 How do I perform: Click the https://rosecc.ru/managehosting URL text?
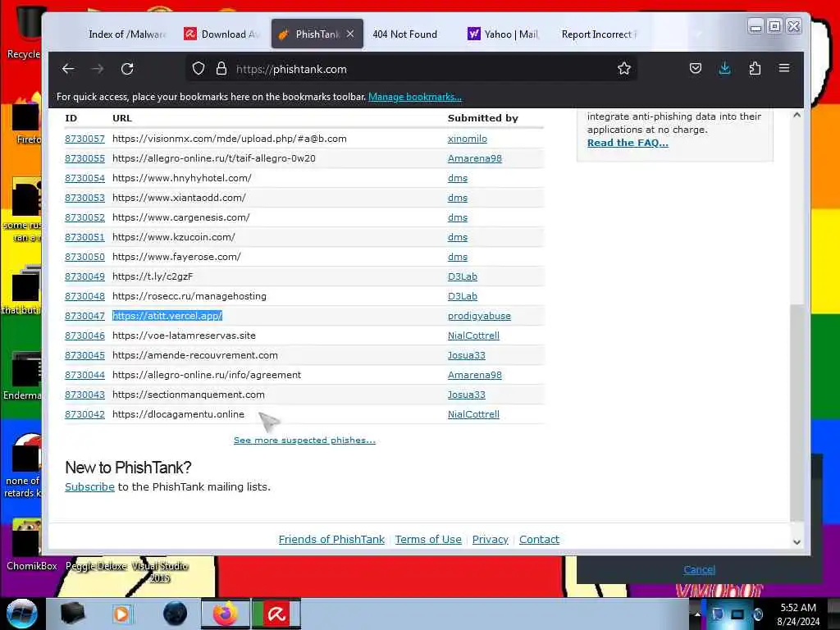pyautogui.click(x=189, y=296)
